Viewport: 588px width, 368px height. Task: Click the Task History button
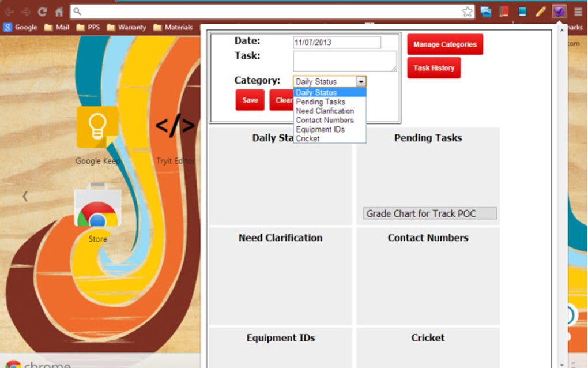pyautogui.click(x=434, y=68)
